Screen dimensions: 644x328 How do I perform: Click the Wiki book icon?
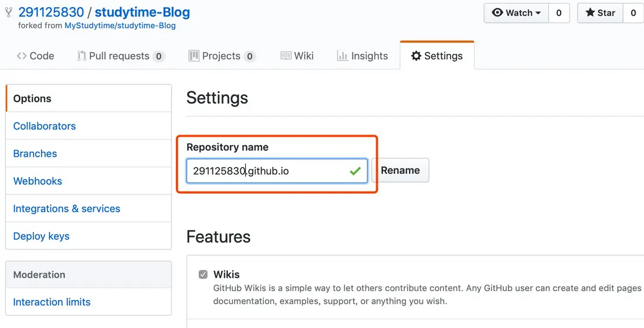(286, 56)
